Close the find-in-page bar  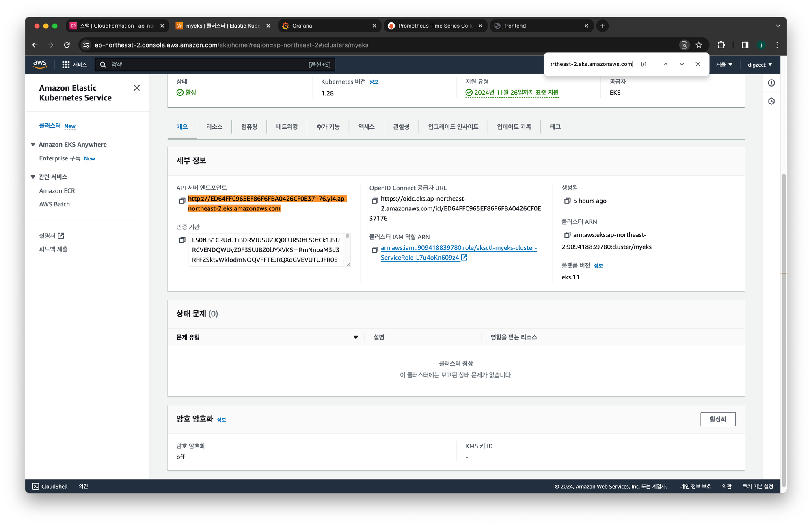pyautogui.click(x=698, y=64)
